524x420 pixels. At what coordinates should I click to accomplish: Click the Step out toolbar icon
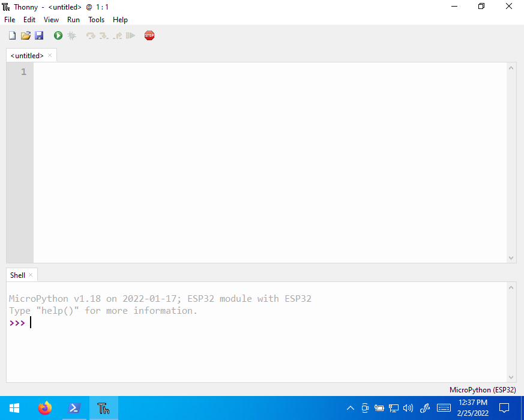[117, 35]
